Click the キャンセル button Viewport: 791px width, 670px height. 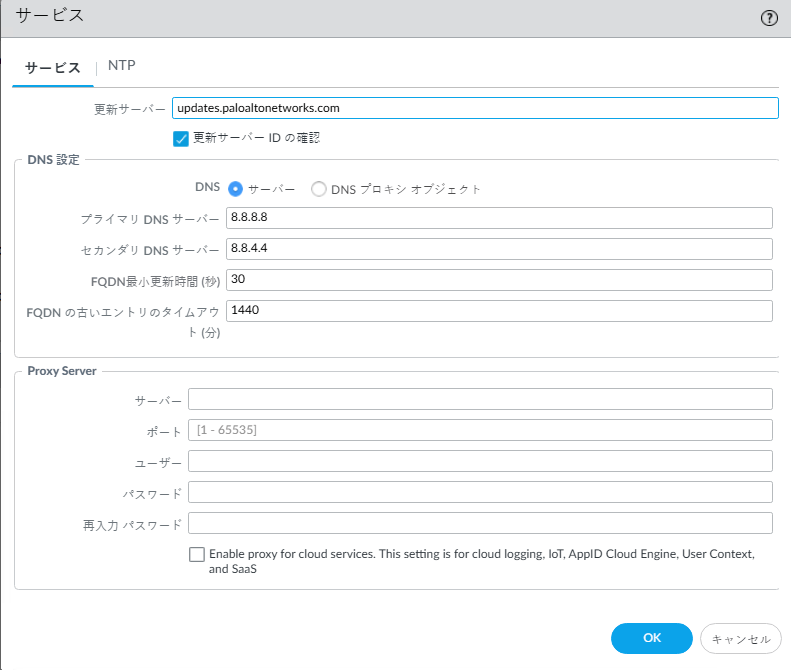point(741,638)
